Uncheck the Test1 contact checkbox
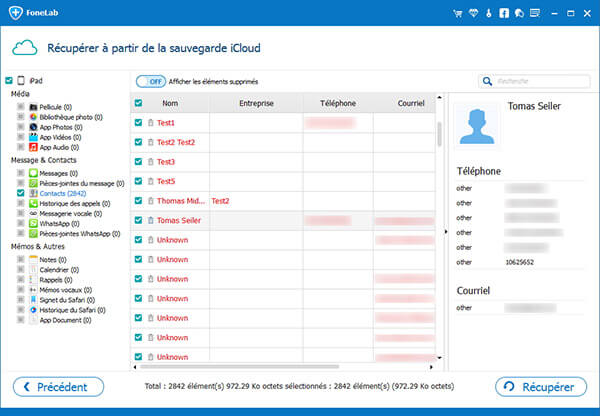600x416 pixels. (x=139, y=122)
